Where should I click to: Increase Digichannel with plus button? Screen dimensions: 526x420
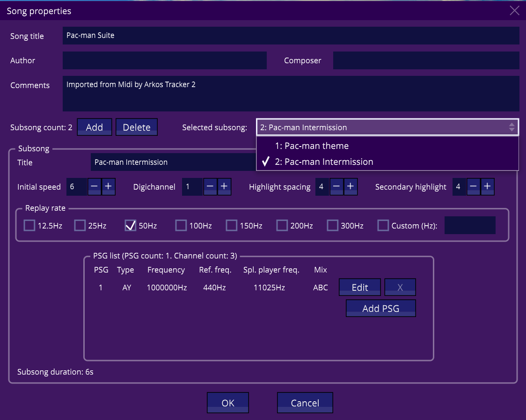click(x=224, y=187)
